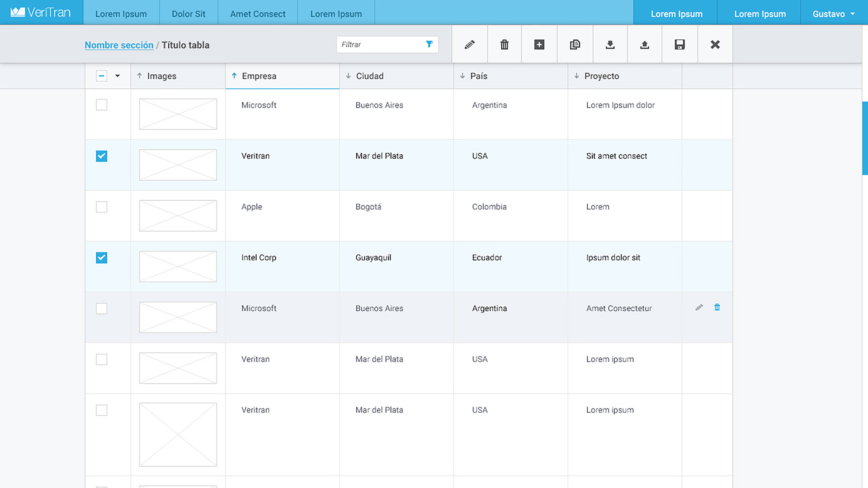
Task: Click the X cancel icon in toolbar
Action: coord(715,44)
